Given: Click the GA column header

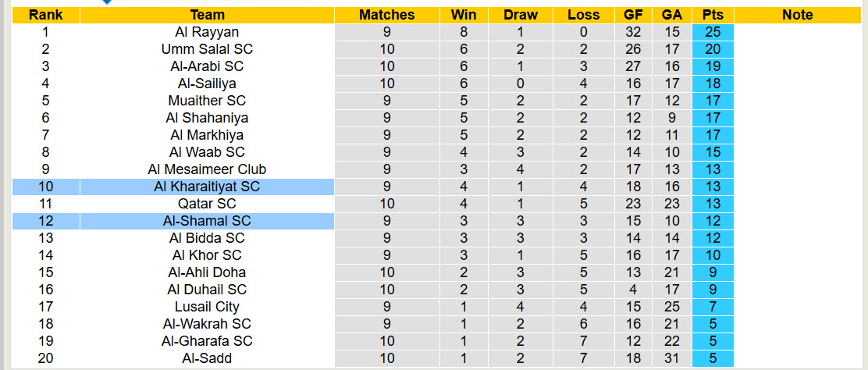Looking at the screenshot, I should 671,15.
